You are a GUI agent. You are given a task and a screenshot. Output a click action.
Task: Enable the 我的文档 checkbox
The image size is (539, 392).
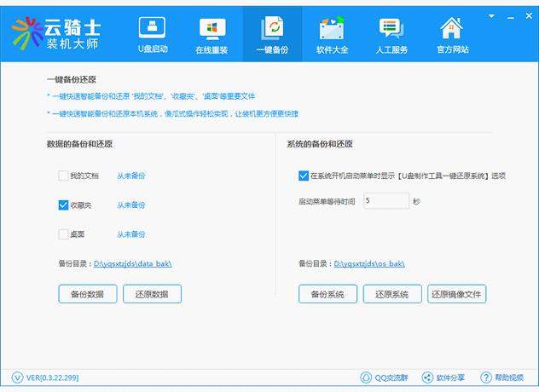[63, 176]
